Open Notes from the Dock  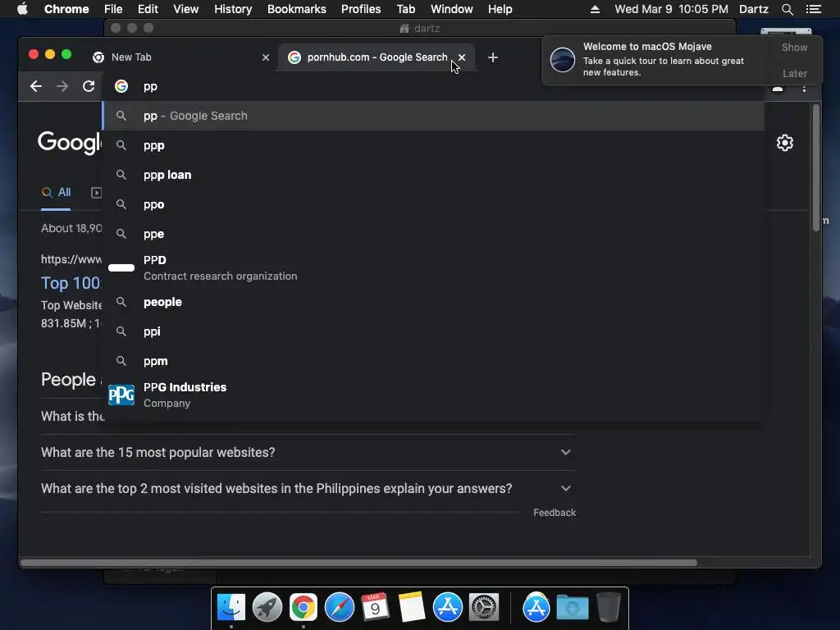coord(412,608)
